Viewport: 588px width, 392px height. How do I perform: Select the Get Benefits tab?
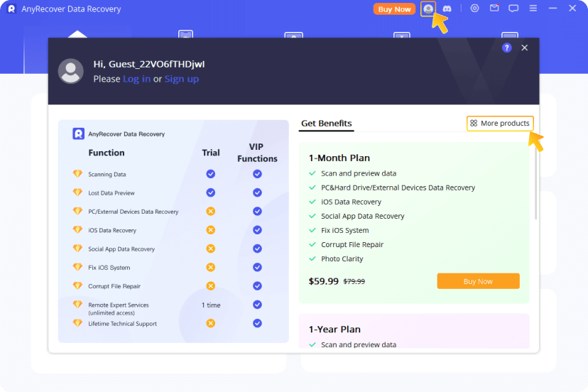(326, 124)
